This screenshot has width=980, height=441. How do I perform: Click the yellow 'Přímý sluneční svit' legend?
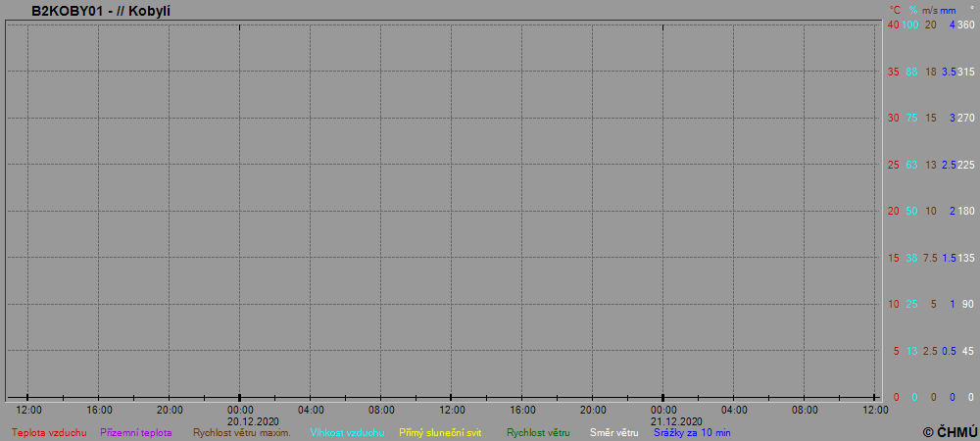point(440,432)
